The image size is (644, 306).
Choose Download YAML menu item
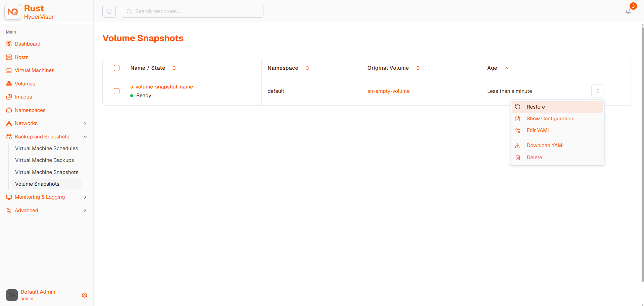tap(557, 145)
